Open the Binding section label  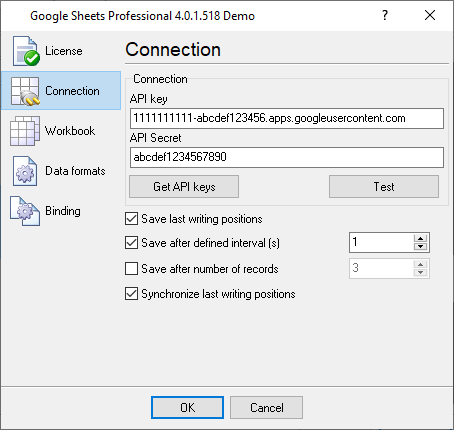coord(63,211)
